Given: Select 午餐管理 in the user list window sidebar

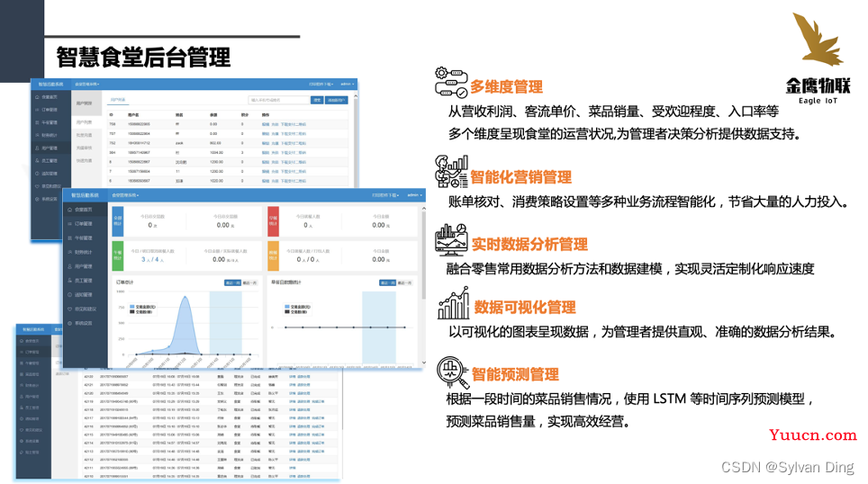Looking at the screenshot, I should click(47, 122).
